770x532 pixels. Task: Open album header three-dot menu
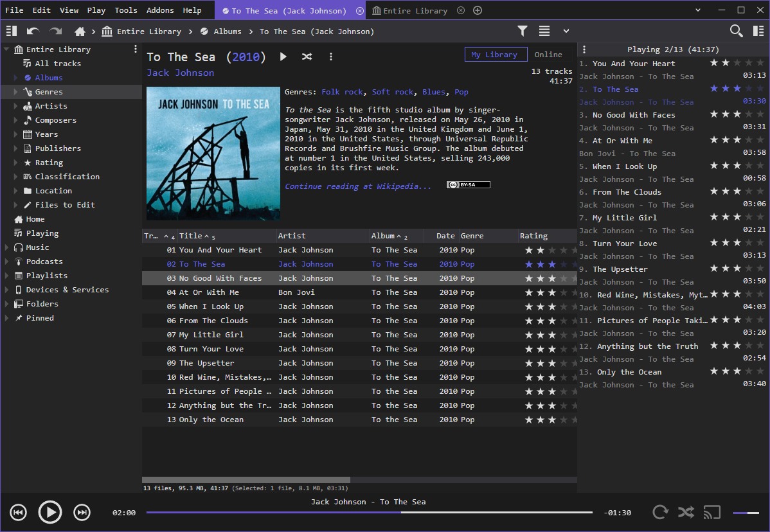pos(330,57)
